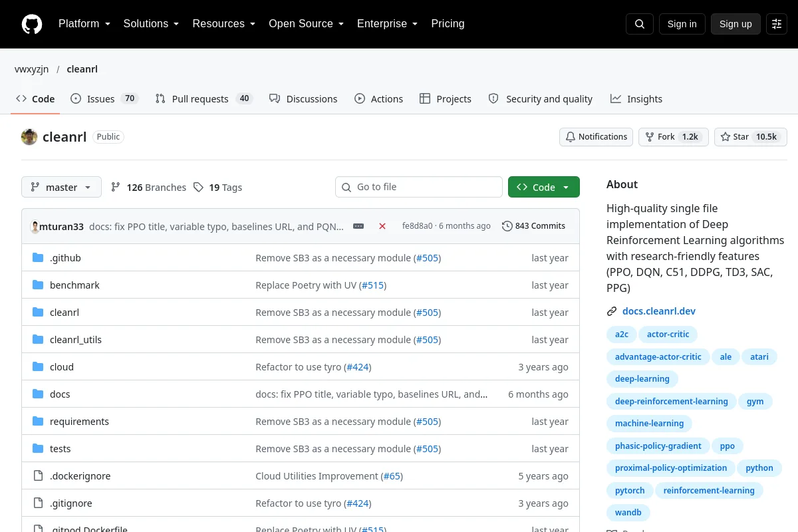798x532 pixels.
Task: Select the a2c topic tag
Action: (x=622, y=334)
